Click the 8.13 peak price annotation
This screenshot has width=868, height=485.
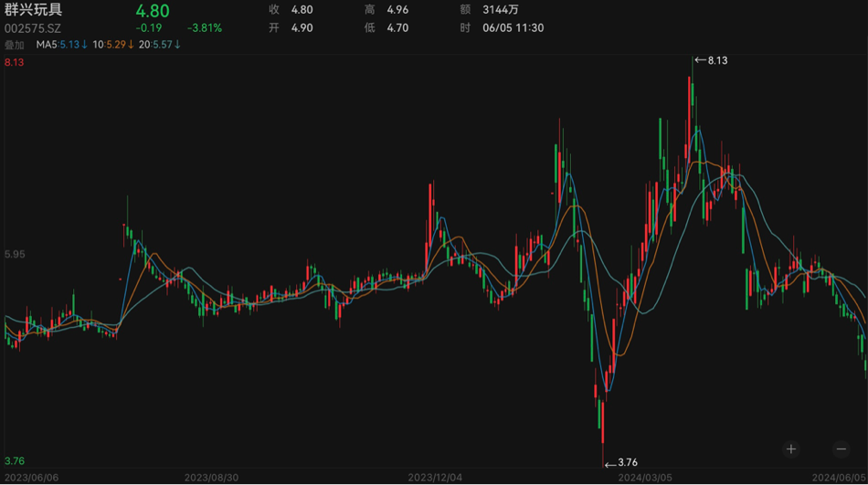click(x=712, y=60)
